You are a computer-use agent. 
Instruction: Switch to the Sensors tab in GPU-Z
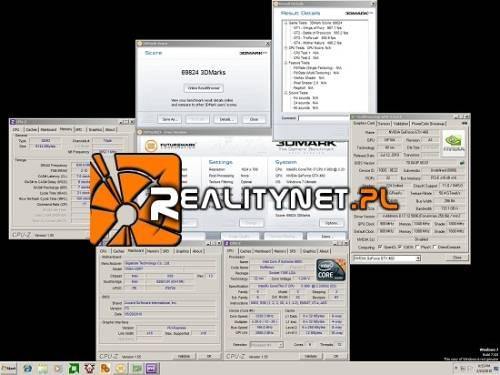[x=384, y=124]
